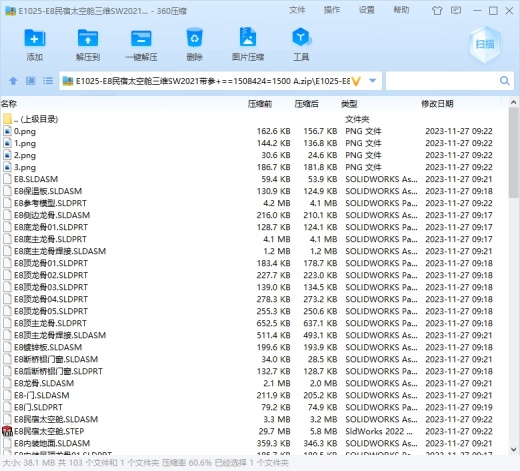Switch to list view icon
Image resolution: width=520 pixels, height=471 pixels.
[48, 81]
